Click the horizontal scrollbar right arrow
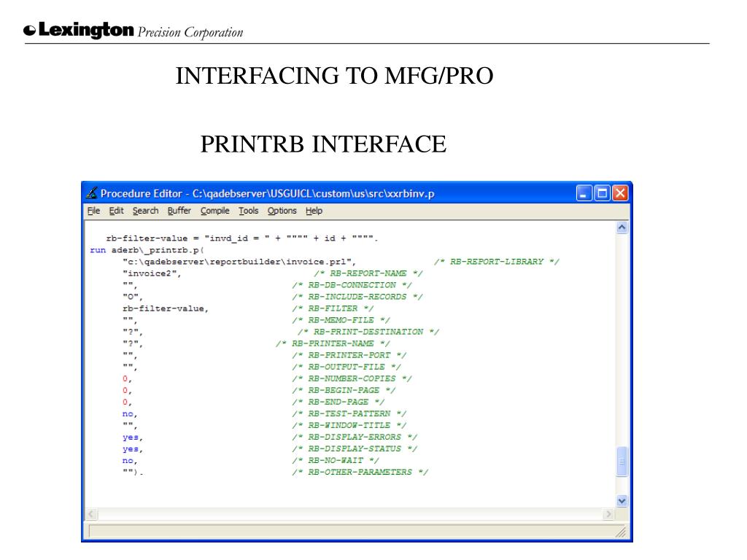The height and width of the screenshot is (560, 747). [x=608, y=514]
